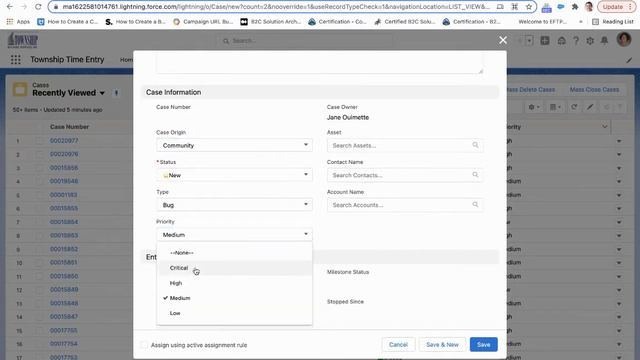Image resolution: width=640 pixels, height=360 pixels.
Task: Click the edit page pencil in nav bar
Action: [629, 60]
